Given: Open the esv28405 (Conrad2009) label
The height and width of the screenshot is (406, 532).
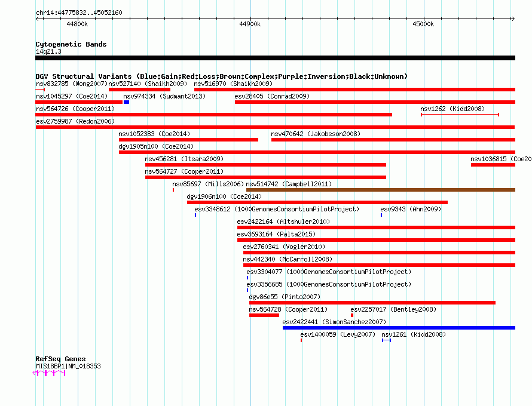Looking at the screenshot, I should point(272,96).
